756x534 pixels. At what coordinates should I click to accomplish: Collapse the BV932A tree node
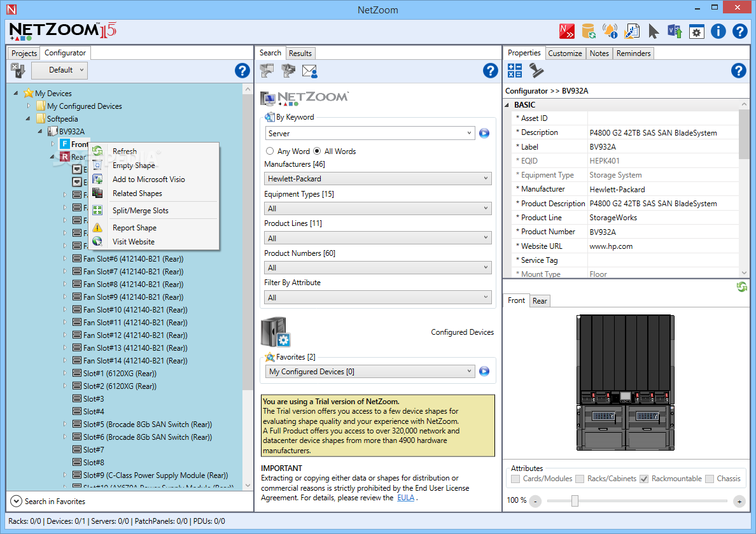(x=40, y=131)
